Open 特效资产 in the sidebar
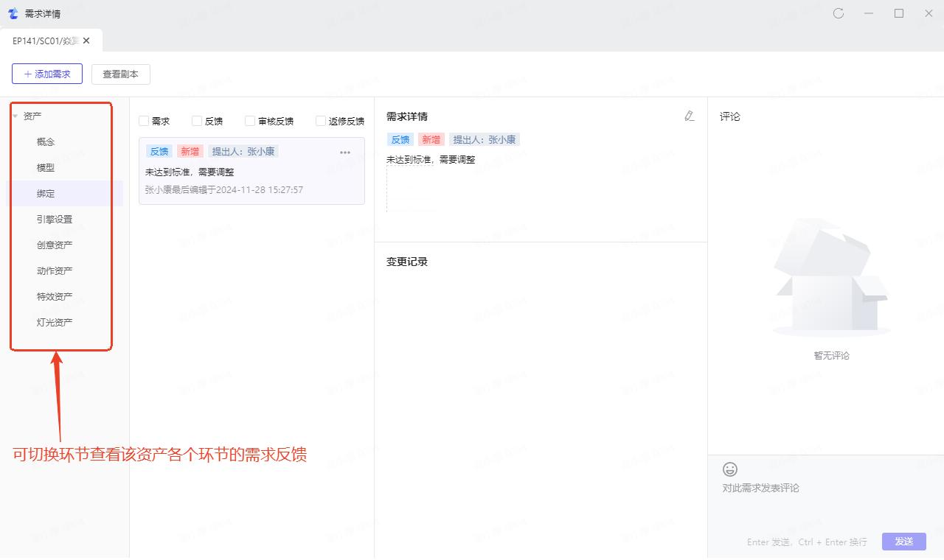Viewport: 944px width, 560px height. pyautogui.click(x=55, y=296)
